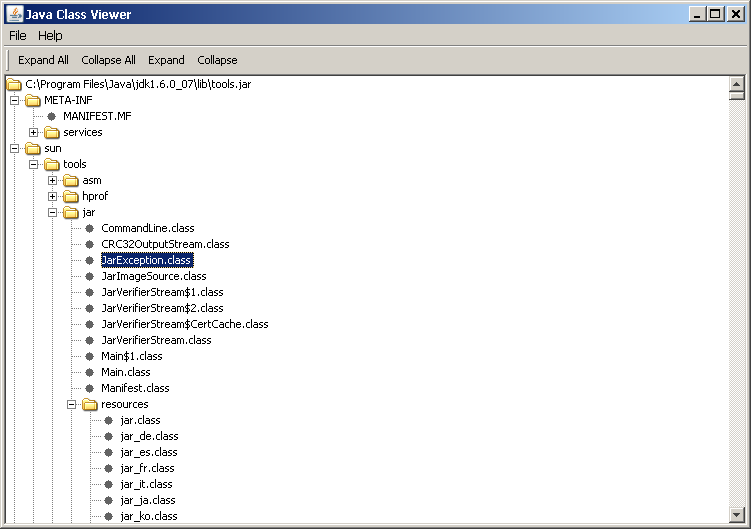Click the bullet icon beside CRC32OutputStream.class
Viewport: 751px width, 529px height.
click(x=90, y=244)
